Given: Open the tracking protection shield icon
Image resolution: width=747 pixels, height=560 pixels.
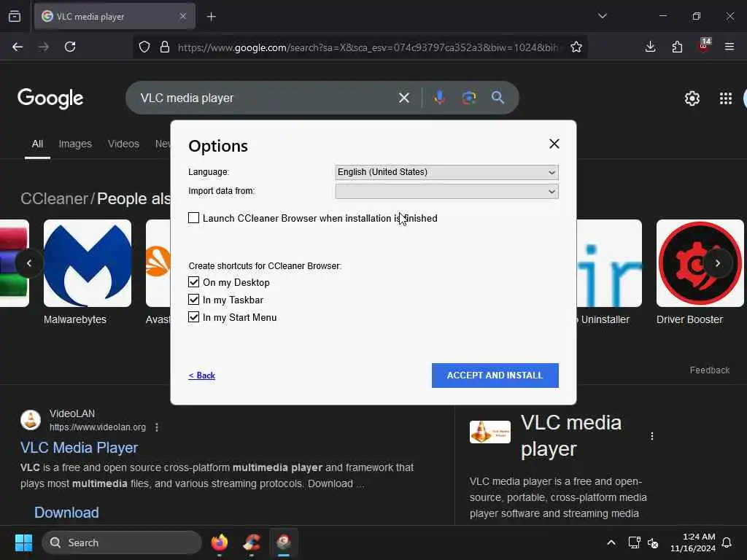Looking at the screenshot, I should (x=144, y=47).
